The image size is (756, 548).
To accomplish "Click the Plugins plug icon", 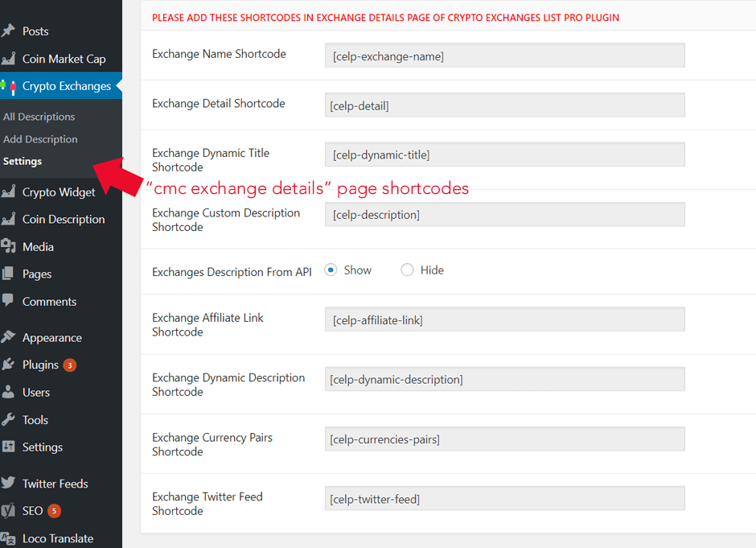I will 9,365.
